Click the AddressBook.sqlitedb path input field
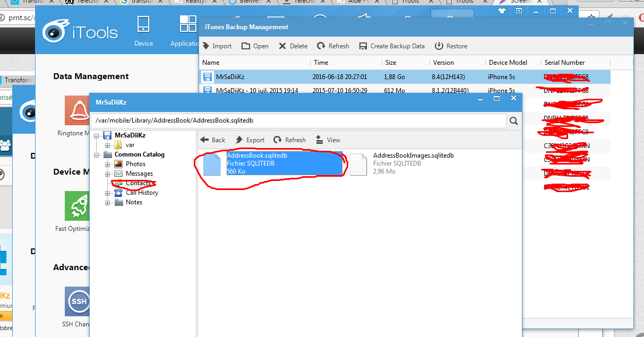Screen dimensions: 644x337 [x=298, y=121]
